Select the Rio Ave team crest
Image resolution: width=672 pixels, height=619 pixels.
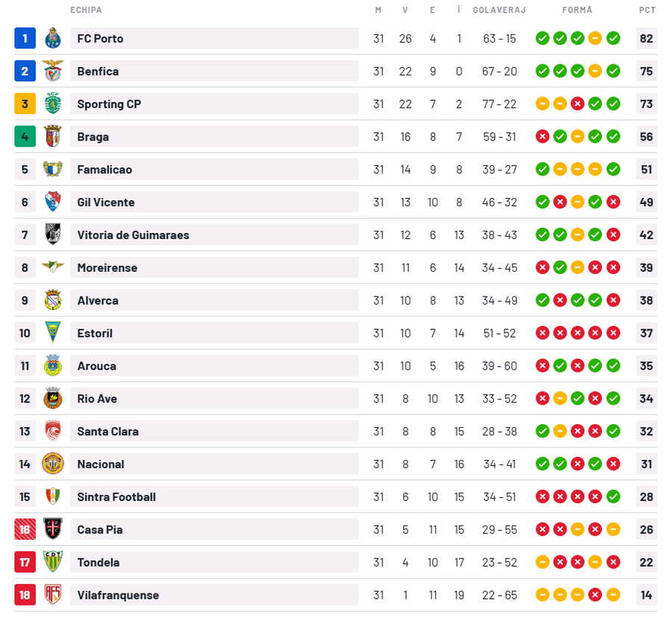click(x=52, y=399)
